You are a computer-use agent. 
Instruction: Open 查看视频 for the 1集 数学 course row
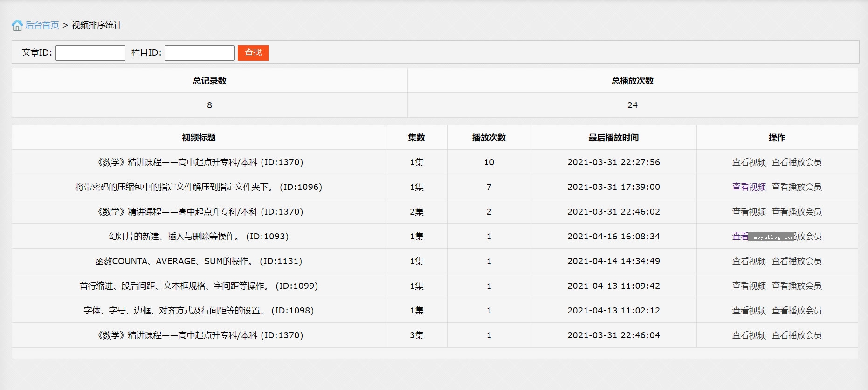tap(749, 162)
